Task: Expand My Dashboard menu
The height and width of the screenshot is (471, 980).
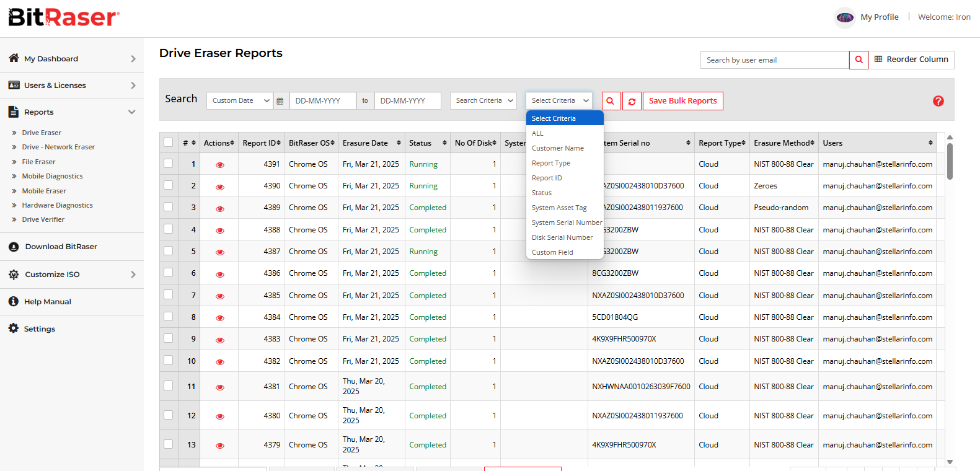Action: click(x=72, y=59)
